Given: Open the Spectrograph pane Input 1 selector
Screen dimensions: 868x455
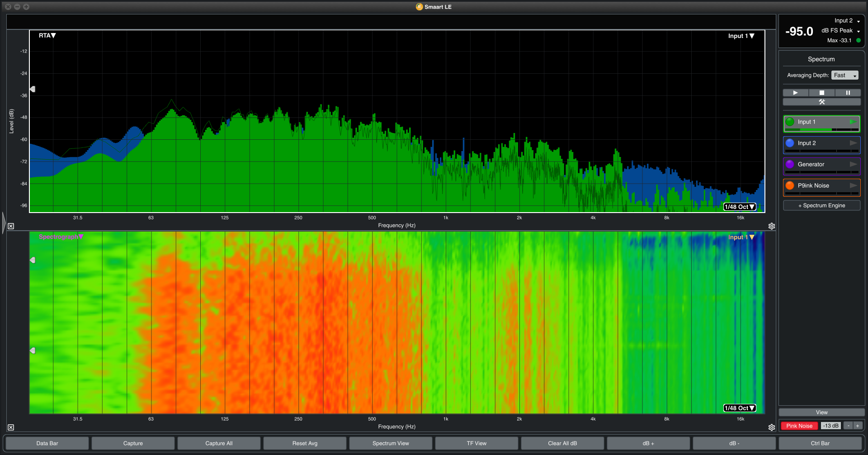Looking at the screenshot, I should (x=741, y=237).
